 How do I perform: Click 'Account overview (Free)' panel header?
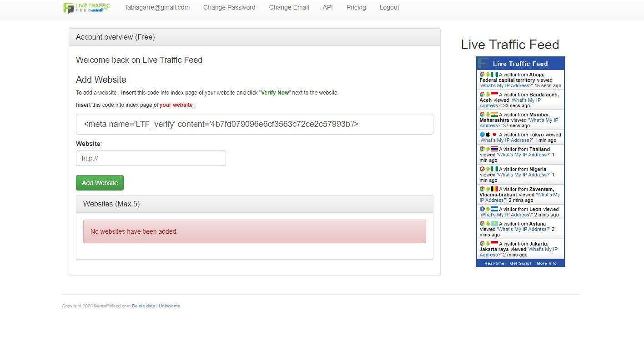255,37
